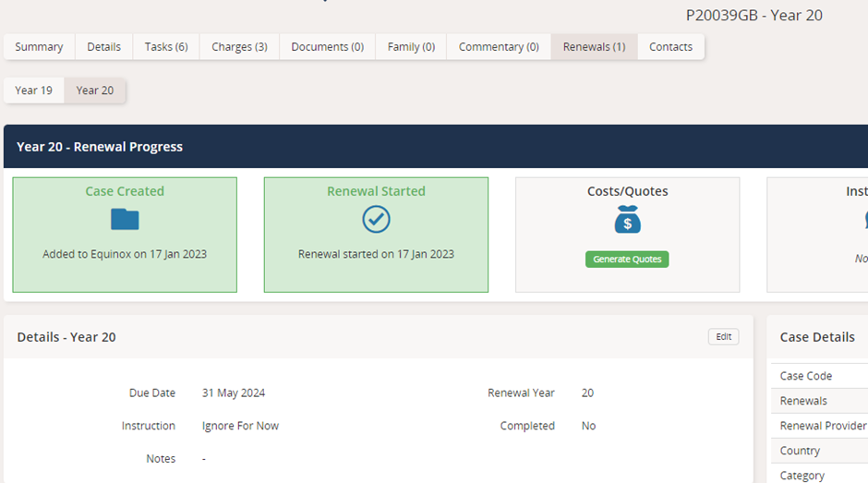Click 'Added to Equinox on 17 Jan 2023'
The width and height of the screenshot is (868, 483).
click(125, 254)
